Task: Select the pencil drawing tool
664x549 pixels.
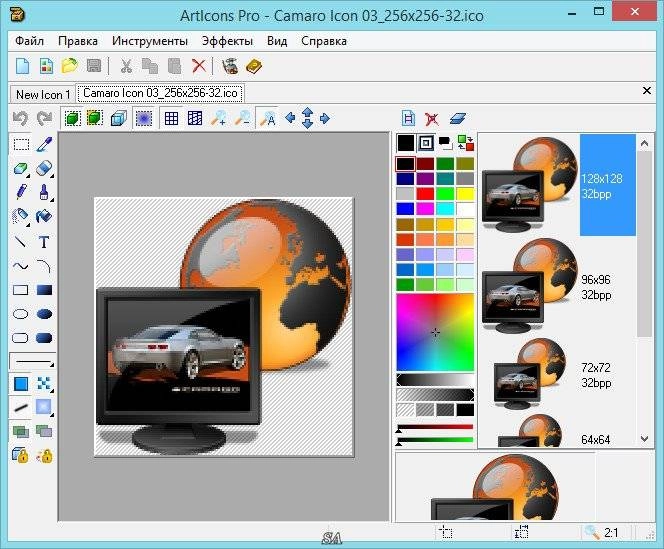Action: (21, 191)
